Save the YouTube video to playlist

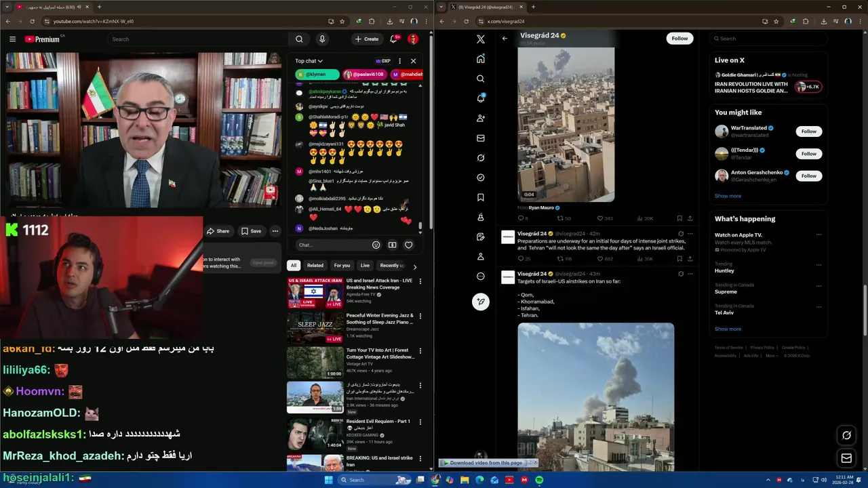(251, 231)
